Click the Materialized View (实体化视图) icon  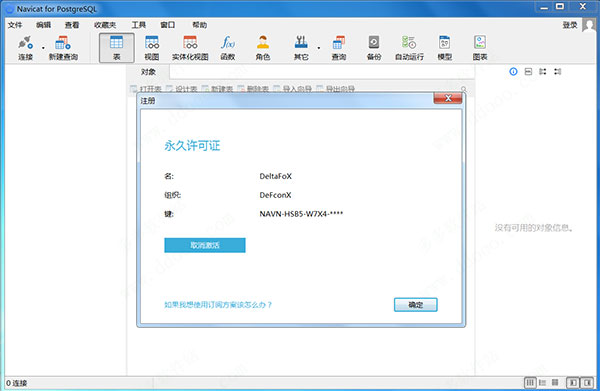point(190,48)
